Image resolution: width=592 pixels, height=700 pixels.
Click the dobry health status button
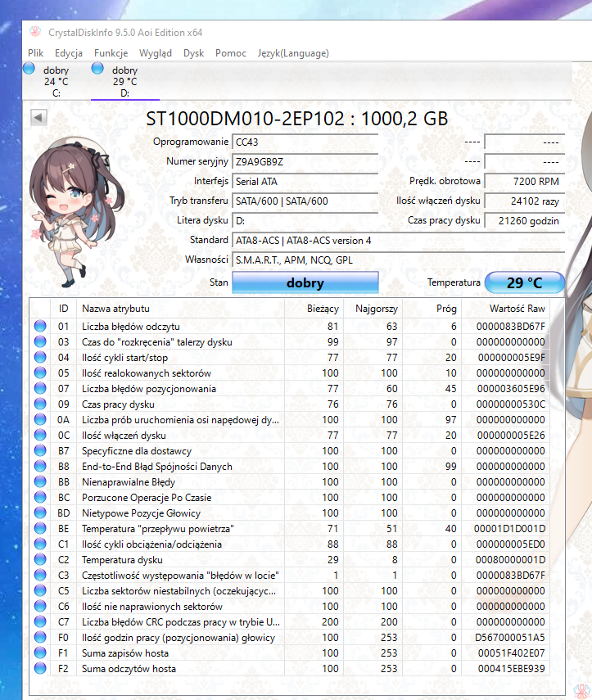pos(305,282)
